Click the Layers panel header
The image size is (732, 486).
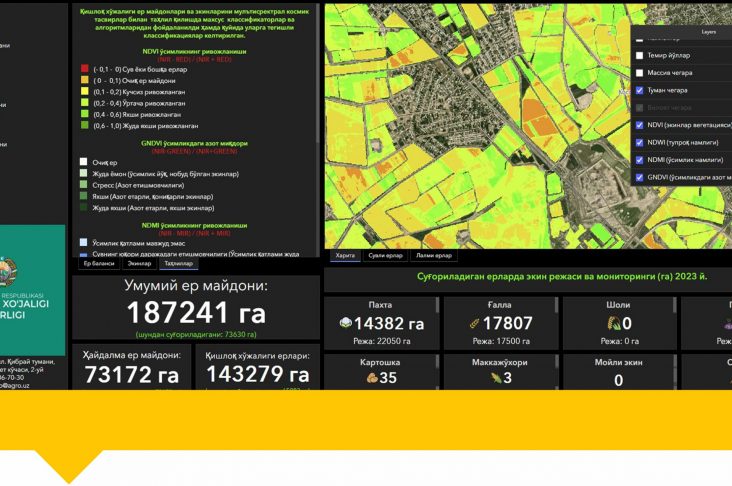point(708,32)
